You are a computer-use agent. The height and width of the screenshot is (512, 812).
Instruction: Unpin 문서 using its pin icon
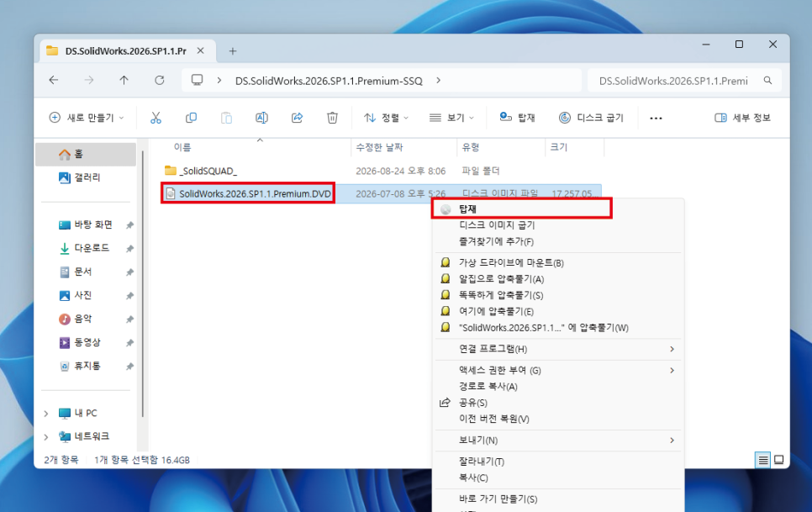pos(129,272)
